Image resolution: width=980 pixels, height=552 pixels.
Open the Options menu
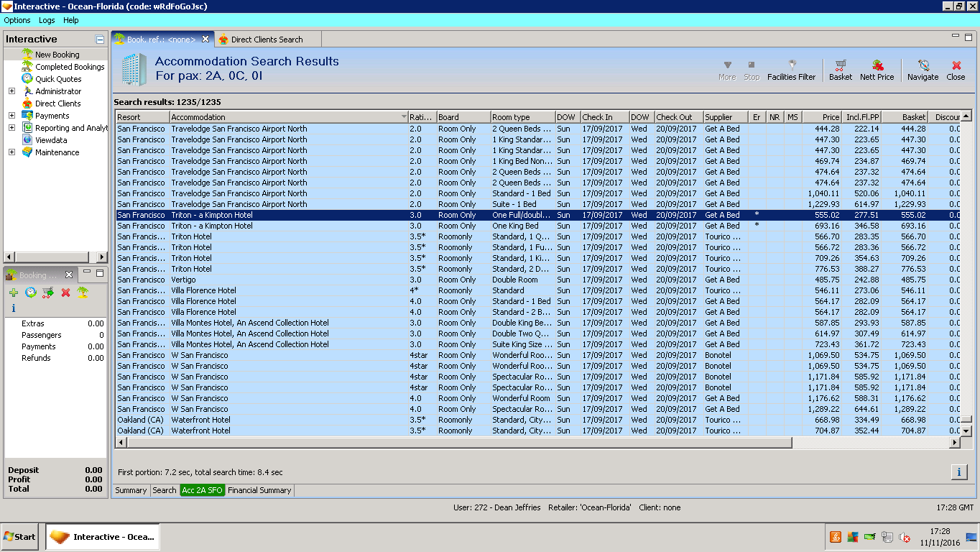click(17, 20)
